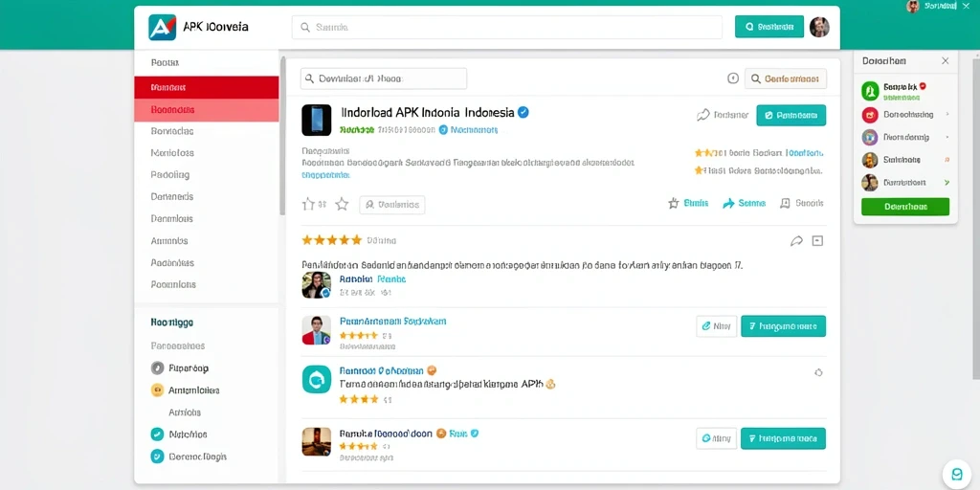The width and height of the screenshot is (980, 490).
Task: Click the teal button in the last review row
Action: (x=783, y=438)
